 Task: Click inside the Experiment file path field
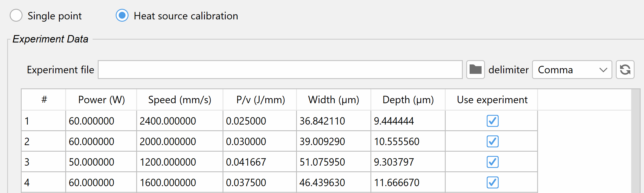click(x=280, y=70)
